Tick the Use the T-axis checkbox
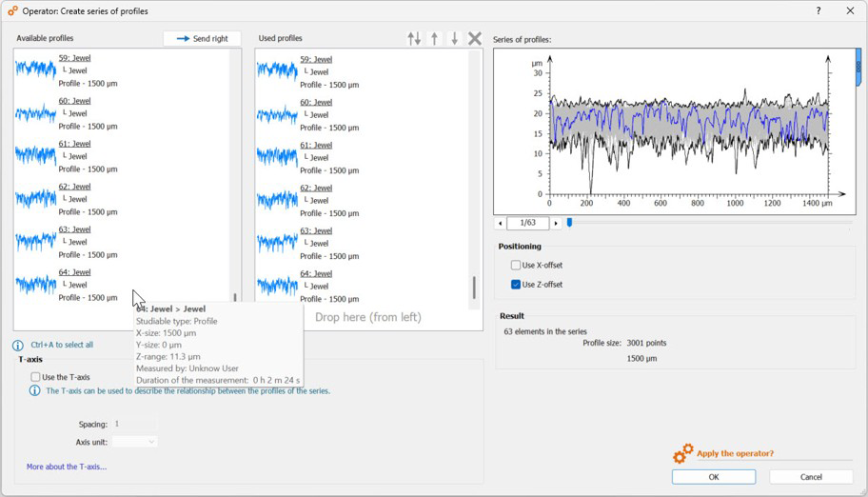Screen dimensions: 868x497 point(35,377)
